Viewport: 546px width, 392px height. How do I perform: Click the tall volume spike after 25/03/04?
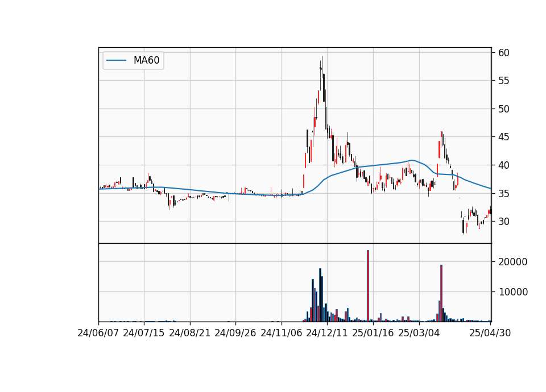441,293
